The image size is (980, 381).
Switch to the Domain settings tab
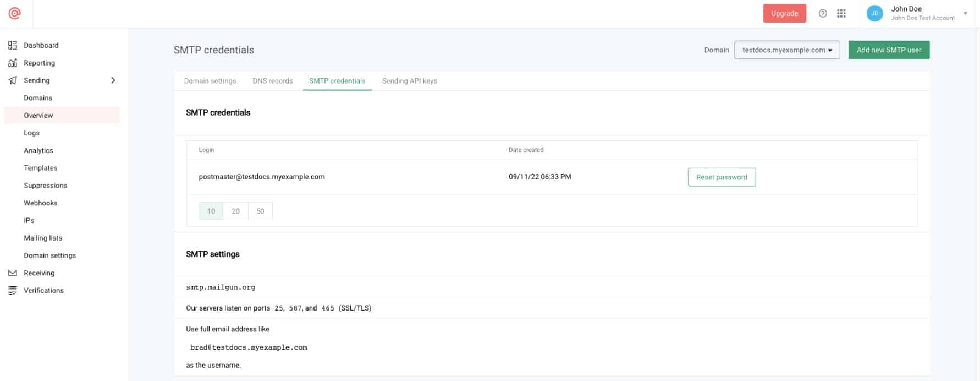[210, 81]
